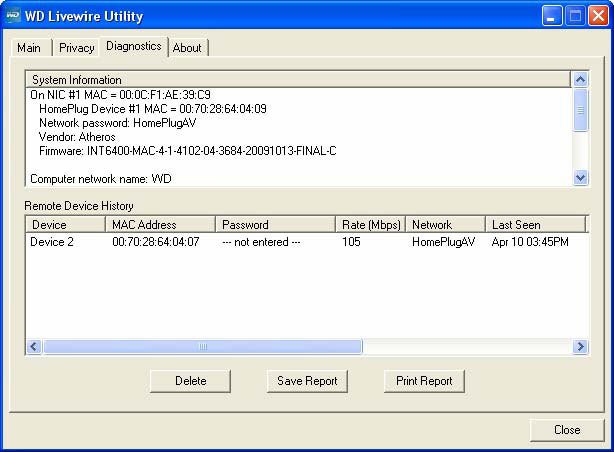
Task: Click 'Computer network name: WD' line
Action: (x=101, y=179)
